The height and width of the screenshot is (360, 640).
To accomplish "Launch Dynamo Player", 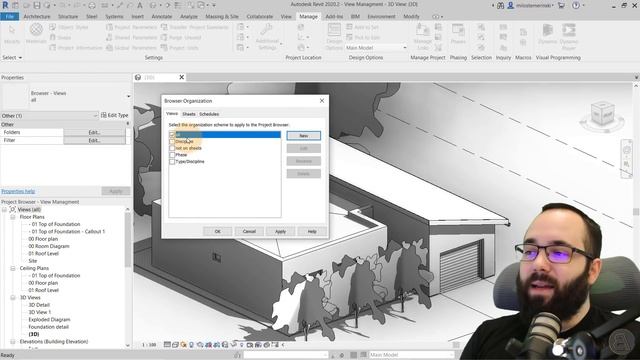I will click(x=569, y=30).
